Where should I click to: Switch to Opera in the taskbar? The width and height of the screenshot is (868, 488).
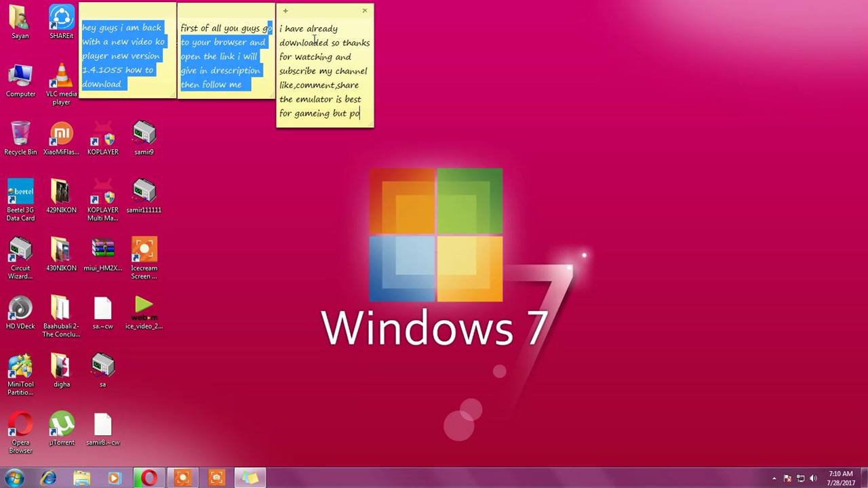coord(149,478)
